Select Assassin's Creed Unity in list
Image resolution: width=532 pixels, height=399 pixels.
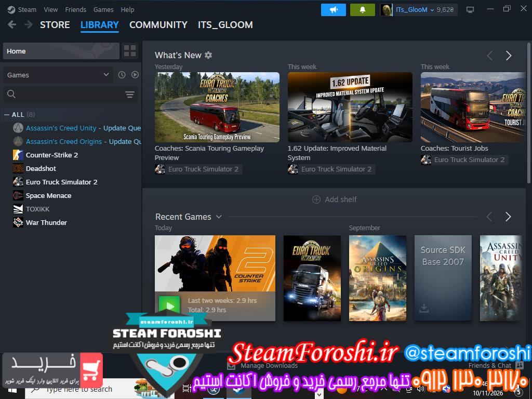tap(76, 128)
